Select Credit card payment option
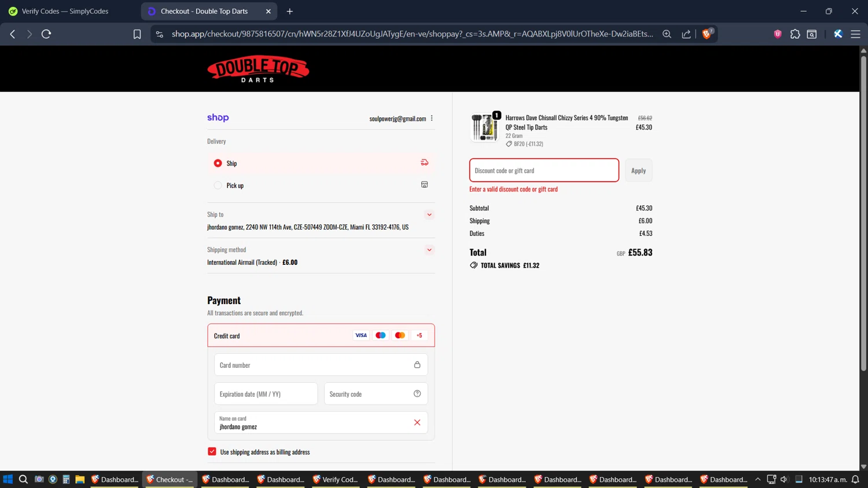Viewport: 868px width, 488px height. click(321, 335)
